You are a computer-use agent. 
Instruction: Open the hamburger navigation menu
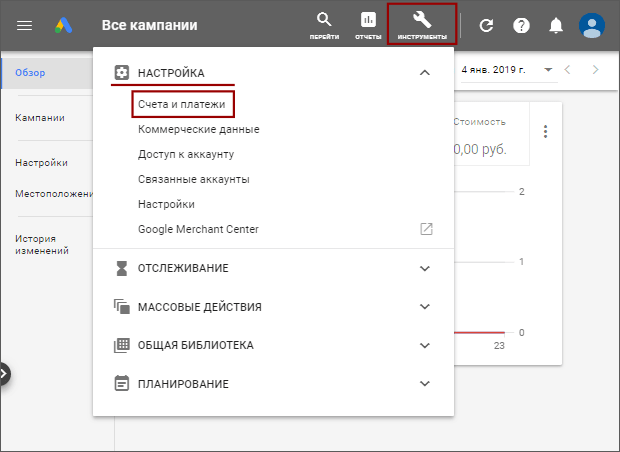pyautogui.click(x=25, y=26)
